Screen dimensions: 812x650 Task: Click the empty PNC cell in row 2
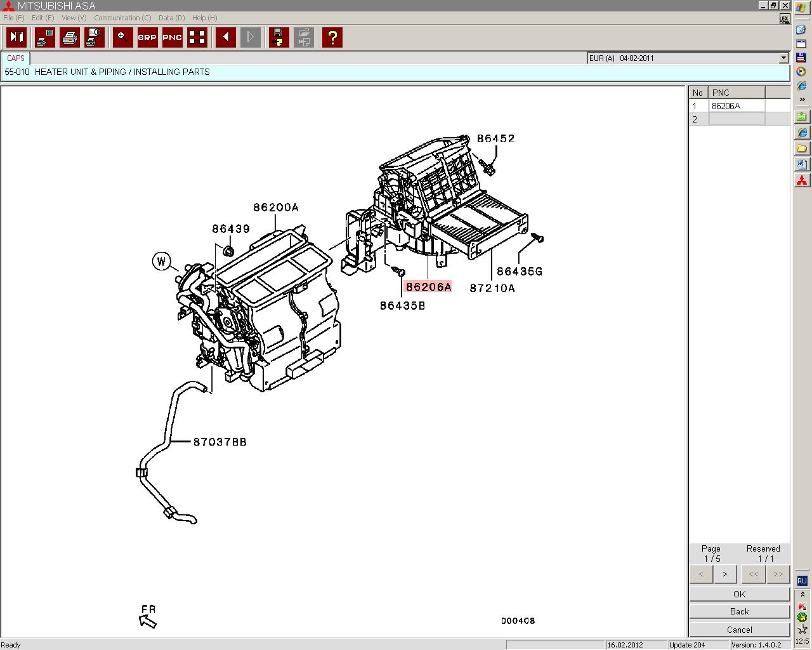tap(737, 119)
